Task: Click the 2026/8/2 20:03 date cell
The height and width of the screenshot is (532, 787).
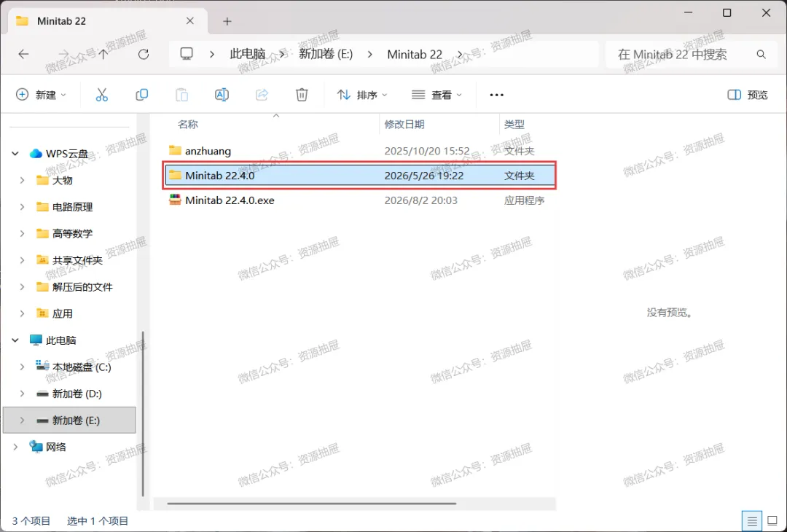Action: point(420,200)
